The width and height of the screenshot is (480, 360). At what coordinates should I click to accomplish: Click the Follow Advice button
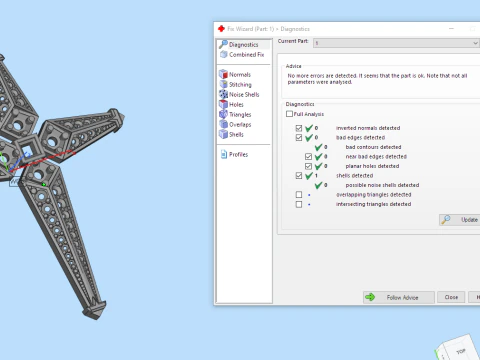tap(399, 297)
